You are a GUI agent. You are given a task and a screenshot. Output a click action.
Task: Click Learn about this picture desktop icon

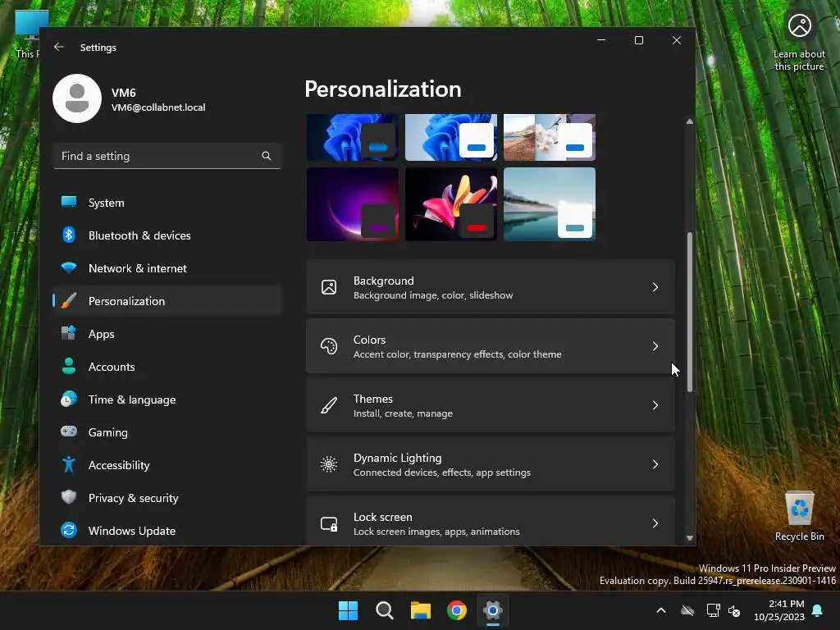coord(799,43)
